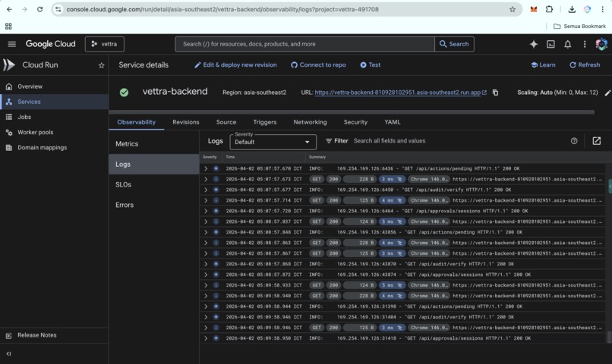Bookmark this page with the star icon
Image resolution: width=612 pixels, height=364 pixels.
(512, 9)
